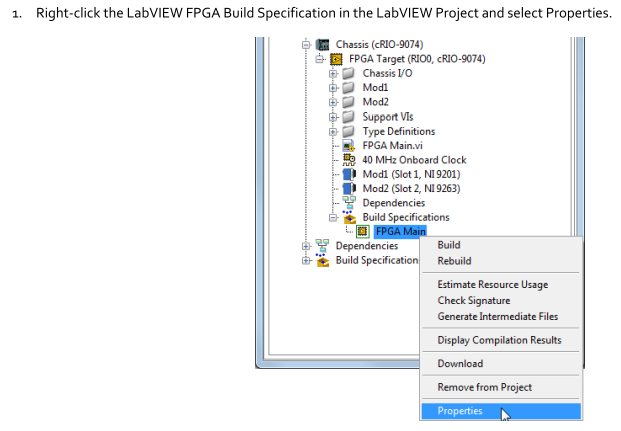Collapse the FPGA Build Specifications node

coord(333,217)
